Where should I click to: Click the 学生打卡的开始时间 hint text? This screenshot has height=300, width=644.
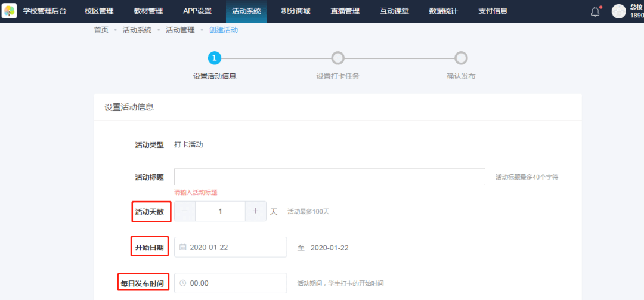click(x=357, y=283)
